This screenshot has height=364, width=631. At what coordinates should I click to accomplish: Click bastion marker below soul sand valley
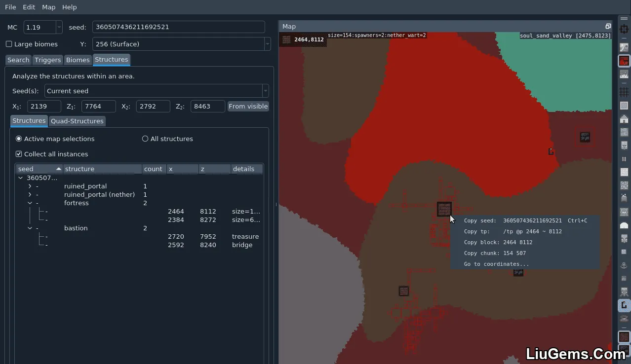click(x=585, y=137)
